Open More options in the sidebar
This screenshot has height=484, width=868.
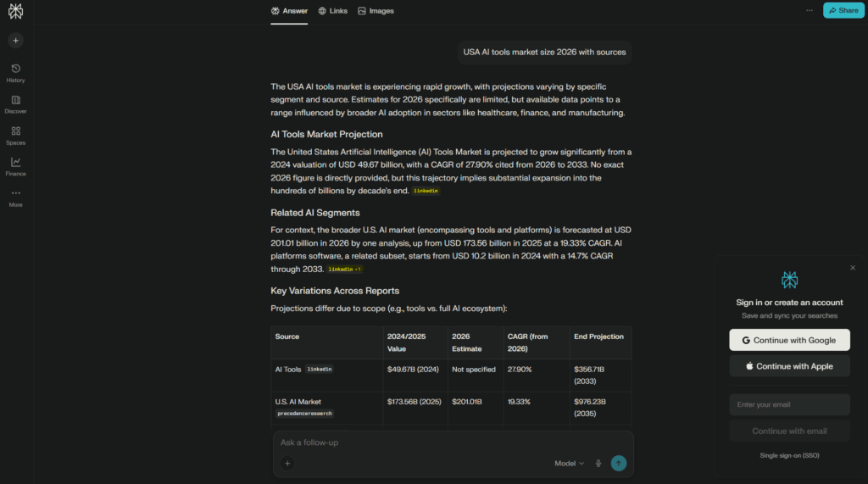[x=15, y=197]
